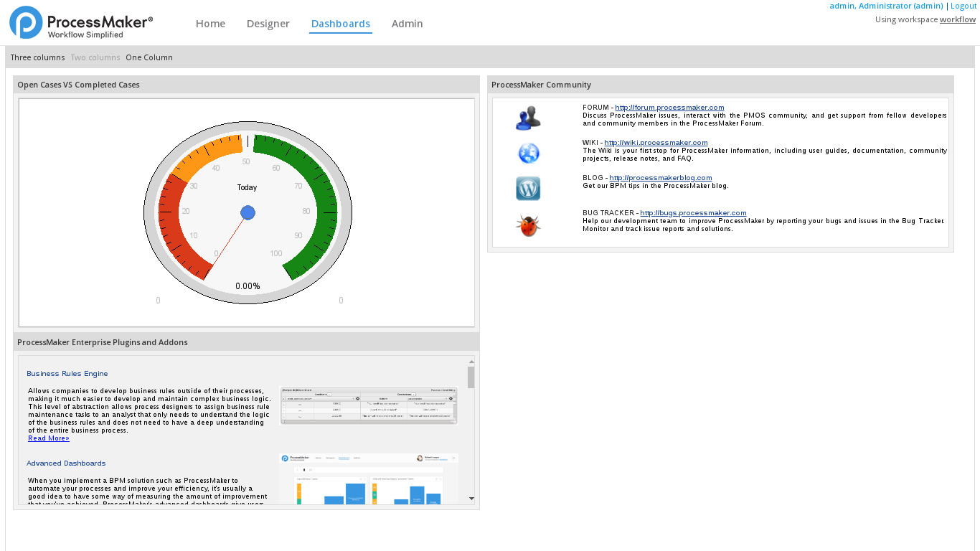Click the Business Rules Engine screenshot thumbnail
This screenshot has height=551, width=980.
coord(368,406)
